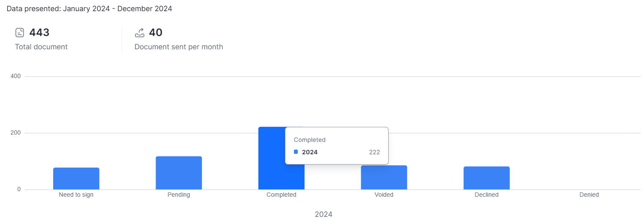644x222 pixels.
Task: Click the 222 value in the tooltip
Action: point(374,152)
